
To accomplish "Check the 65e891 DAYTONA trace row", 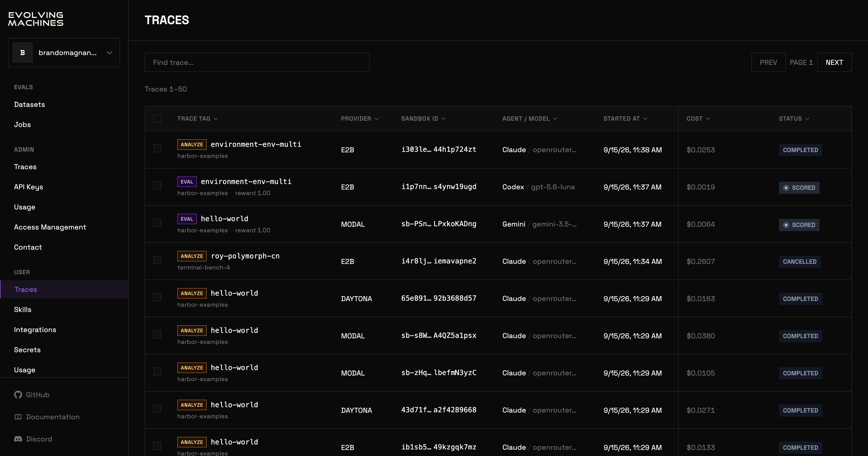I will tap(157, 297).
